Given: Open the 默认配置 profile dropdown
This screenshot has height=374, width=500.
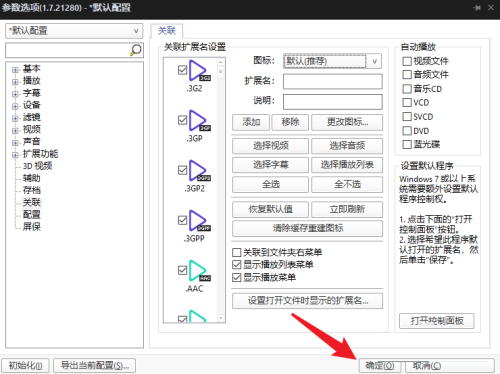Looking at the screenshot, I should click(74, 31).
